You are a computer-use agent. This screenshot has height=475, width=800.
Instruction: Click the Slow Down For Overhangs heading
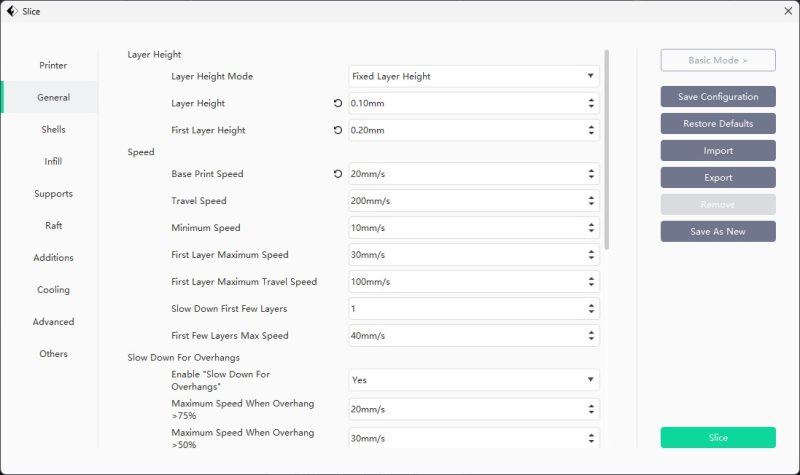point(184,358)
